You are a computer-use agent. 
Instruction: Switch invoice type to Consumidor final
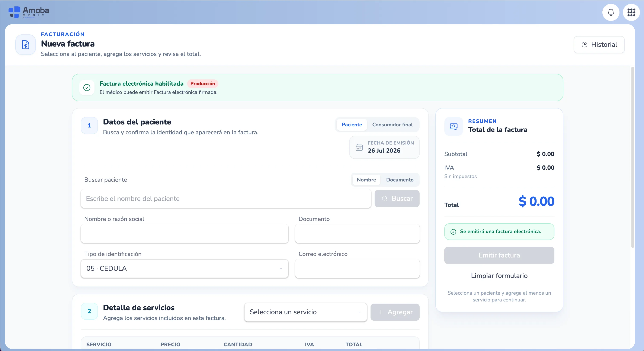[392, 125]
